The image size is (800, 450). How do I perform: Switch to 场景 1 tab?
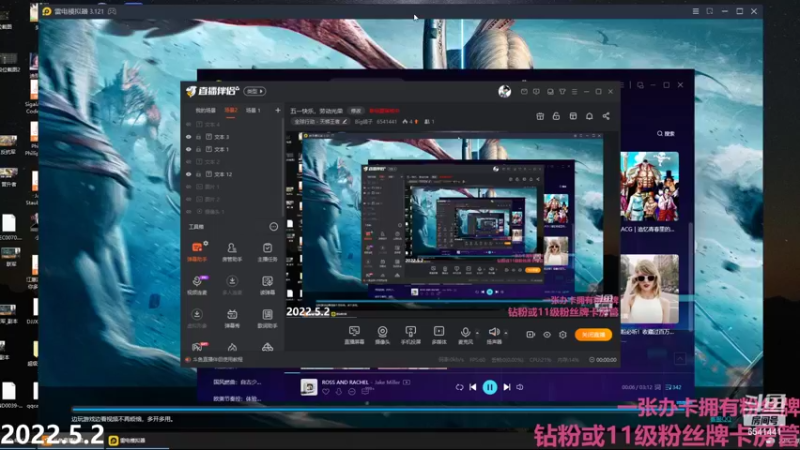coord(253,110)
